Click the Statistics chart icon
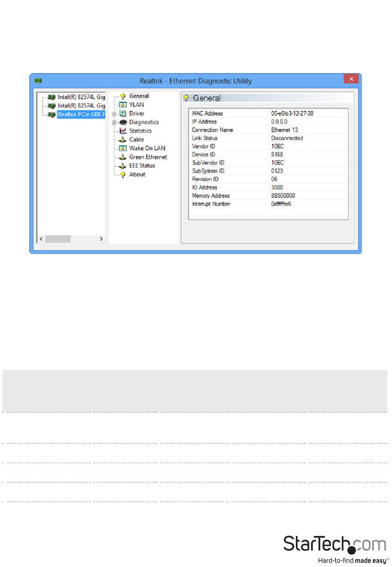Viewport: 392px width, 567px height. pyautogui.click(x=123, y=131)
